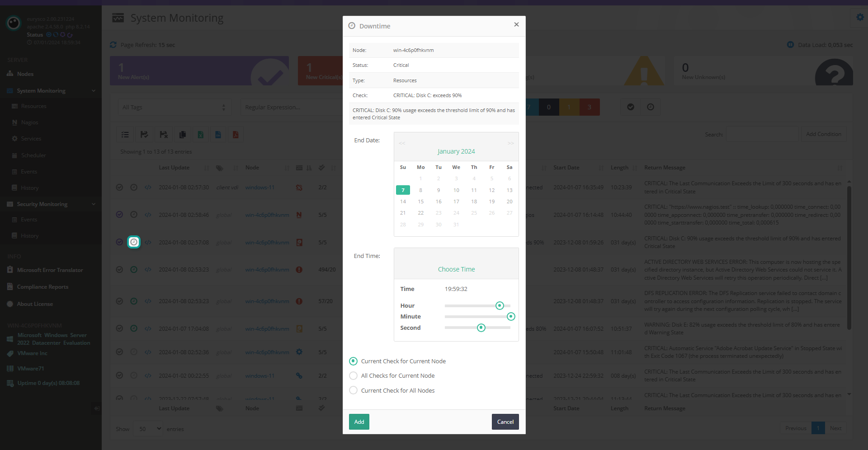Sort by Return Message column
This screenshot has width=868, height=450.
(665, 168)
